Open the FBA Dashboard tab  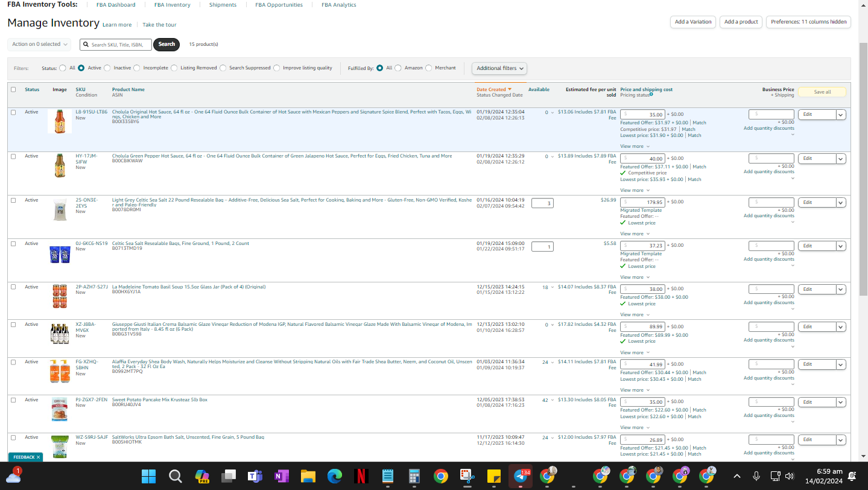pos(116,5)
